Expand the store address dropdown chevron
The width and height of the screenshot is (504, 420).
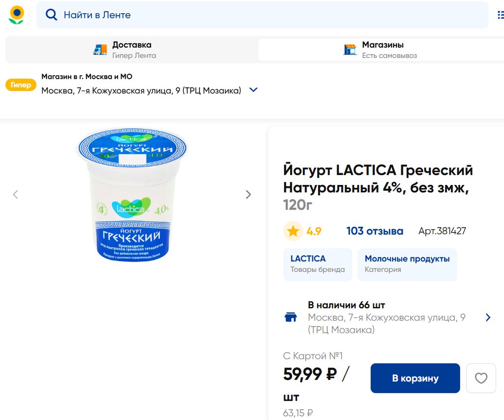tap(253, 90)
